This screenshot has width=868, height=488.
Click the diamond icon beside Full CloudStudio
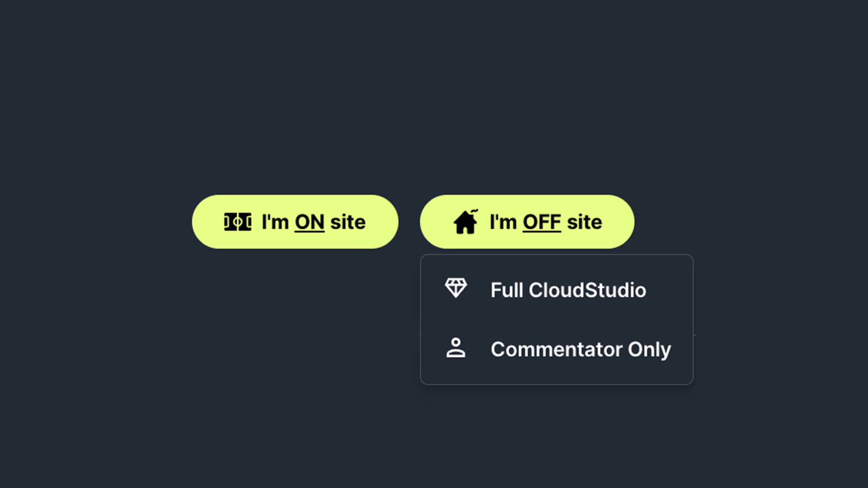456,288
